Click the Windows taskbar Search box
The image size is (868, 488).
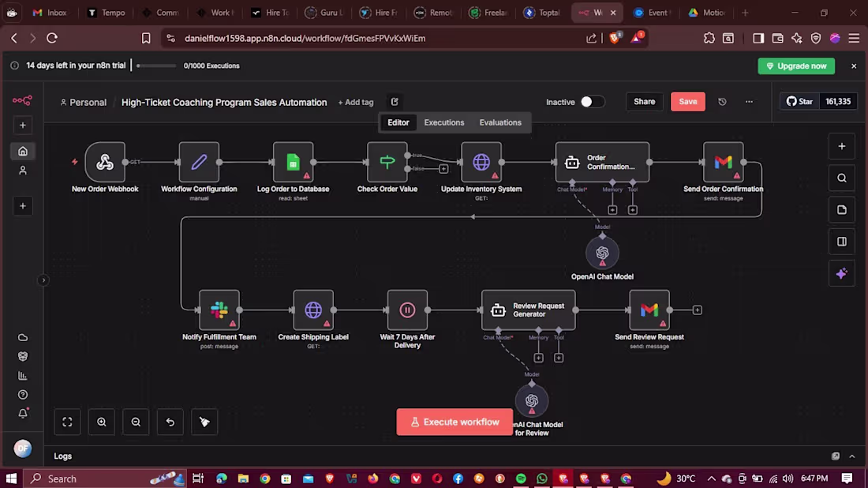coord(105,479)
